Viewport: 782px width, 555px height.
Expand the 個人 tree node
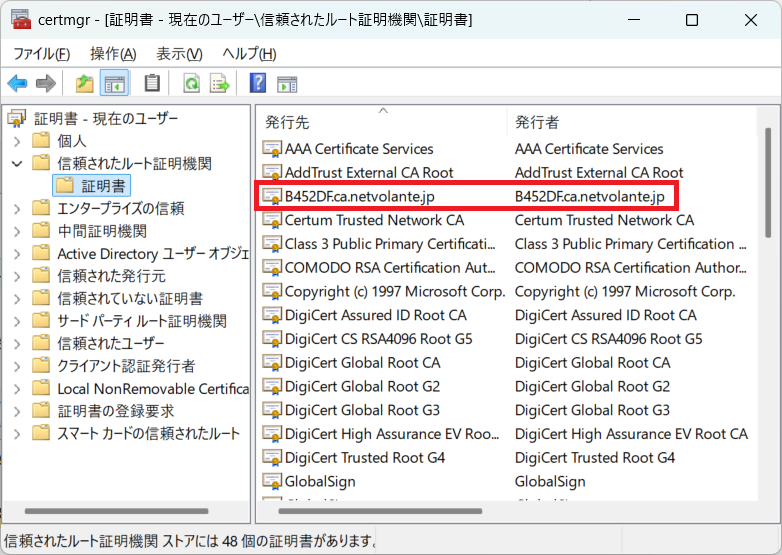[x=17, y=141]
